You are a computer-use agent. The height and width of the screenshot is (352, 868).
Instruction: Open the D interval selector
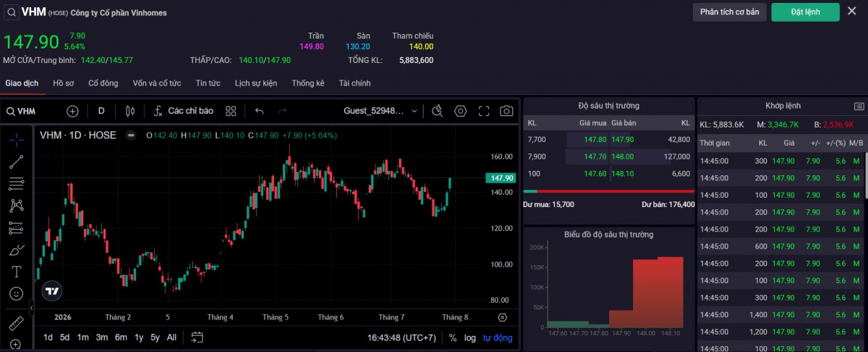[x=101, y=111]
